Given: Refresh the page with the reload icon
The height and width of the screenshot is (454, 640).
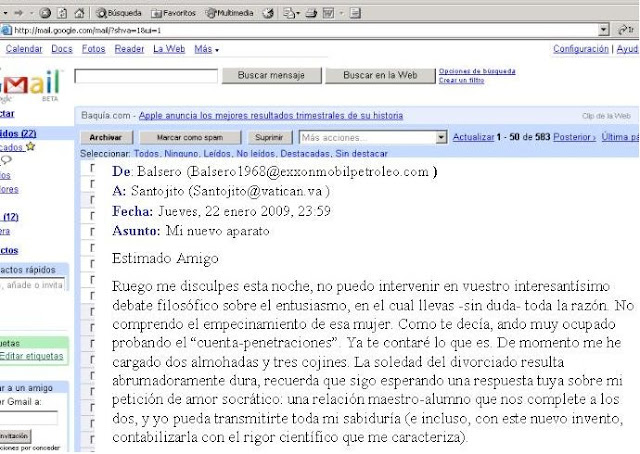Looking at the screenshot, I should (x=62, y=13).
